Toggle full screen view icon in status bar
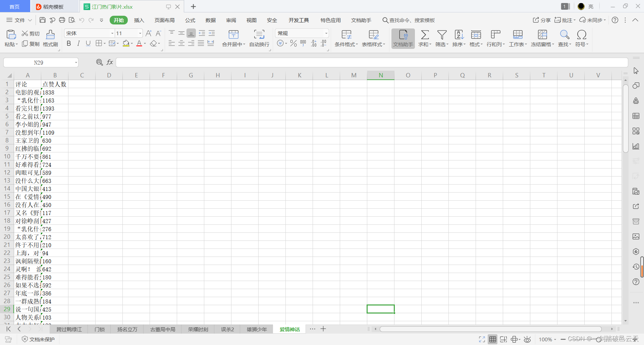This screenshot has width=644, height=345. pos(482,339)
